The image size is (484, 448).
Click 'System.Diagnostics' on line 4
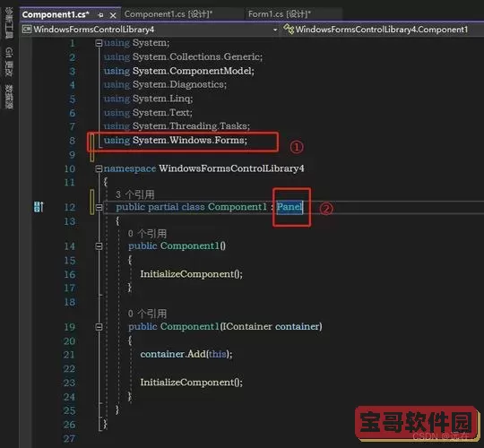(x=178, y=84)
